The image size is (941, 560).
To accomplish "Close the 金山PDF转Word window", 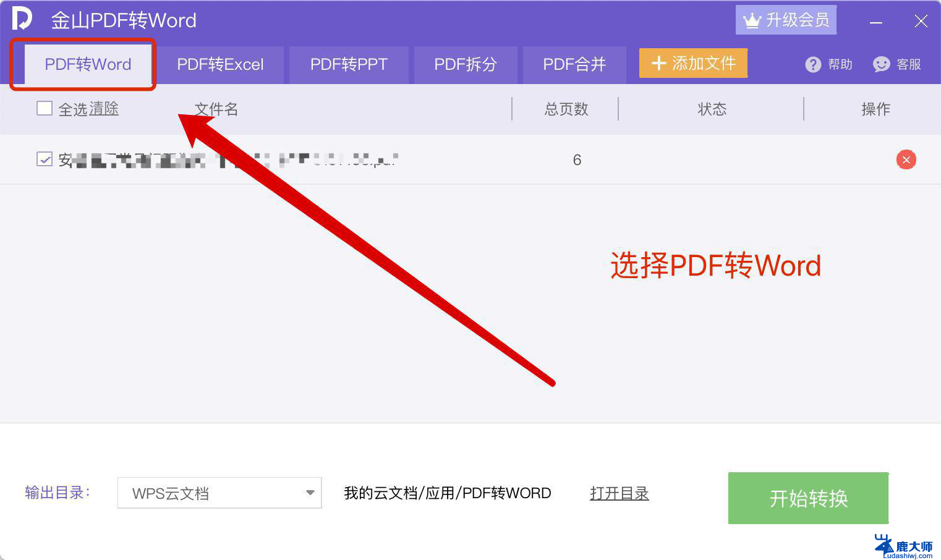I will [921, 22].
